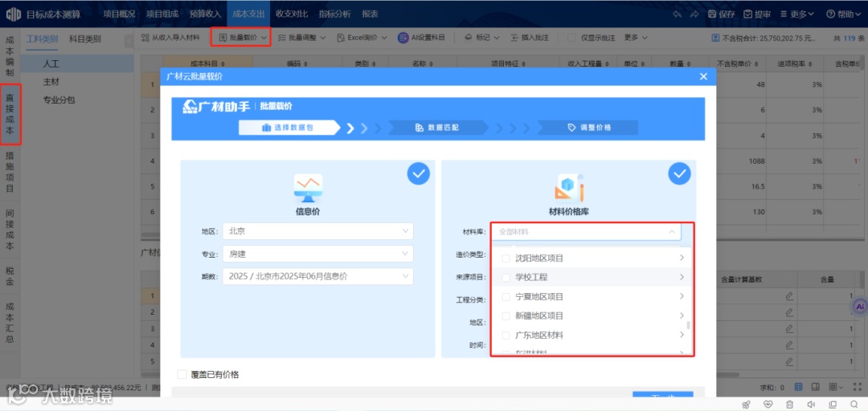Click 插入批注 toolbar button
The width and height of the screenshot is (868, 411).
(529, 38)
